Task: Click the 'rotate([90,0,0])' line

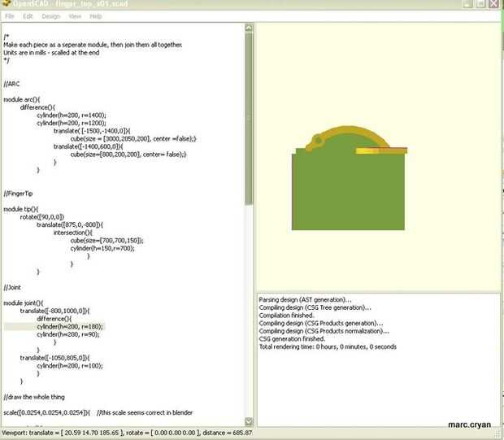Action: coord(42,217)
